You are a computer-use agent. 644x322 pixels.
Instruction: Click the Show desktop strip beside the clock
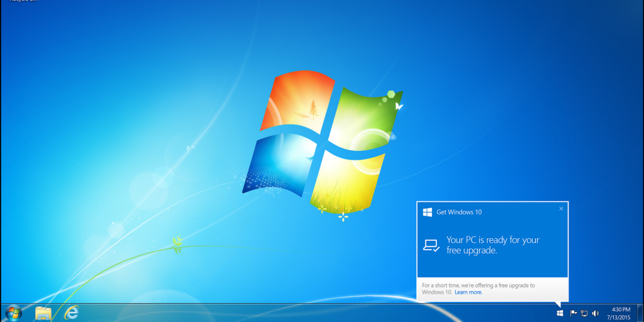click(x=640, y=313)
